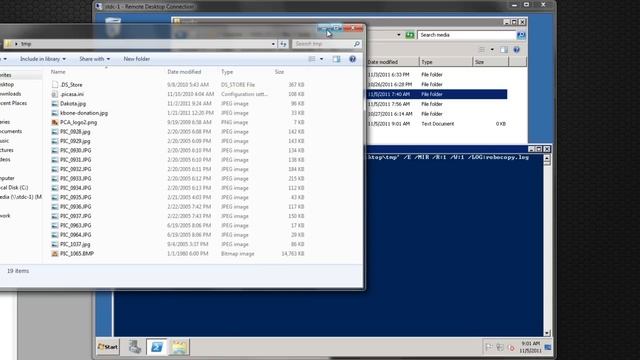Image resolution: width=640 pixels, height=360 pixels.
Task: Click the refresh button beside tmp address bar
Action: click(283, 44)
